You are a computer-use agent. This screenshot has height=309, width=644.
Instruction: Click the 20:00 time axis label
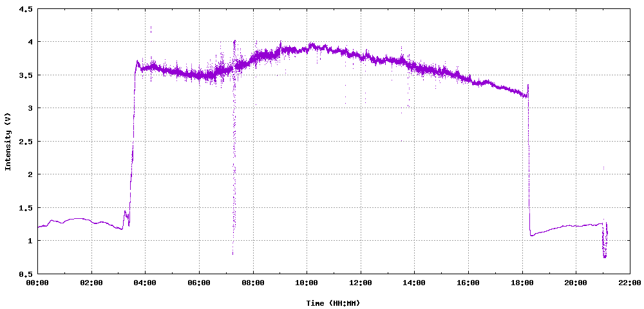[x=576, y=283]
